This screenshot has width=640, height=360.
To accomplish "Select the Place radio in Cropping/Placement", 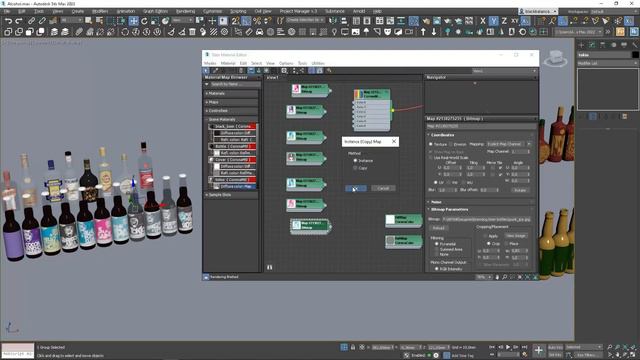I will 507,244.
